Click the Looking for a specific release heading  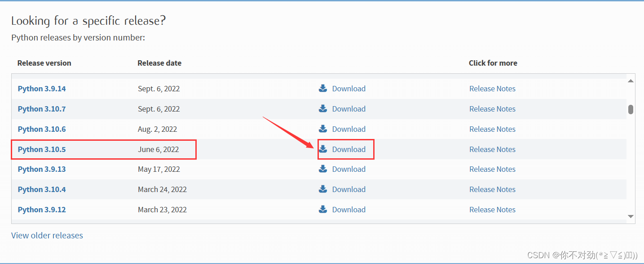tap(88, 21)
